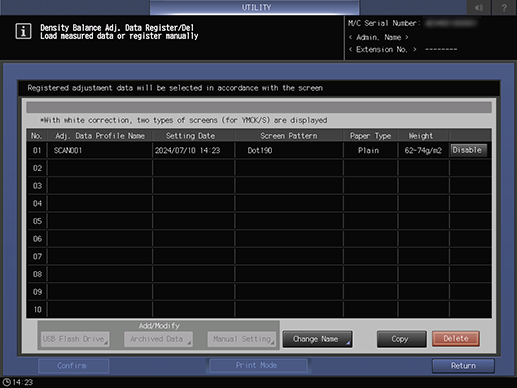The width and height of the screenshot is (517, 388).
Task: Select row 01 SCAN001 profile name
Action: pos(100,150)
